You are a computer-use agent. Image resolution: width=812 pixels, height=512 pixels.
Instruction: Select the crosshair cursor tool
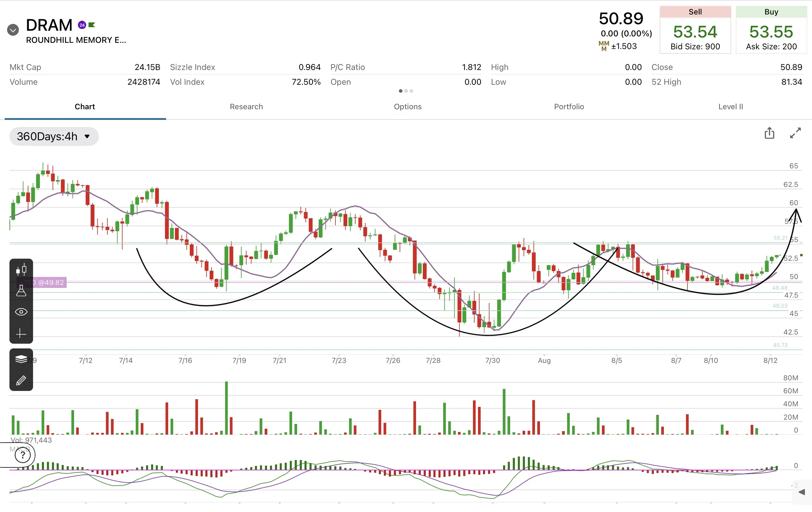point(21,333)
